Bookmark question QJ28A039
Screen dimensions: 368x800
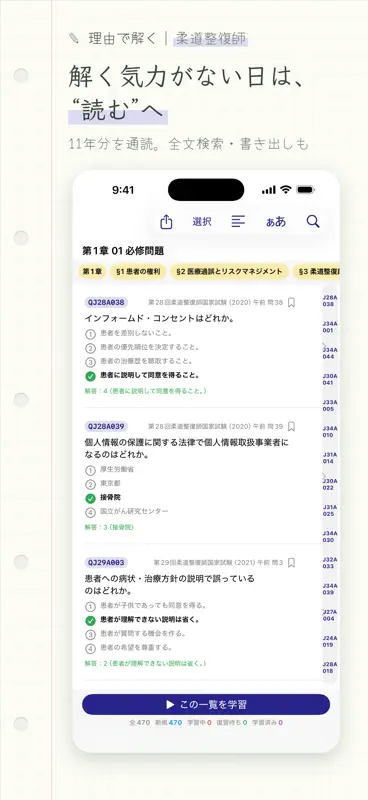point(291,426)
